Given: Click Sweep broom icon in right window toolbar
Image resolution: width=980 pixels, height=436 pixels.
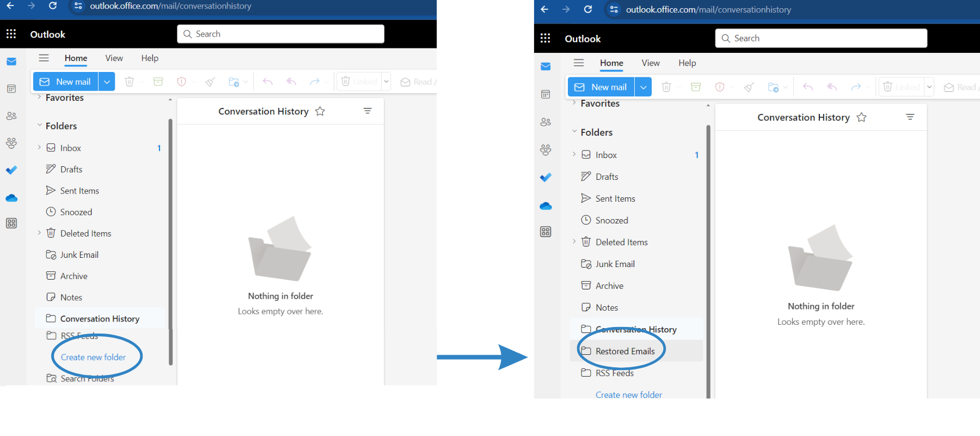Looking at the screenshot, I should pyautogui.click(x=749, y=87).
